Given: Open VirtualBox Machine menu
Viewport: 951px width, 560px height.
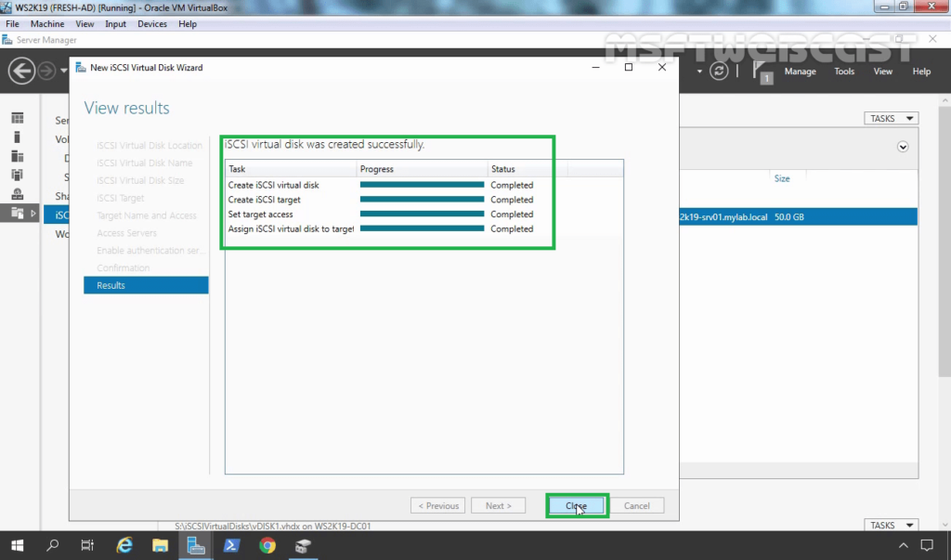Looking at the screenshot, I should coord(47,23).
